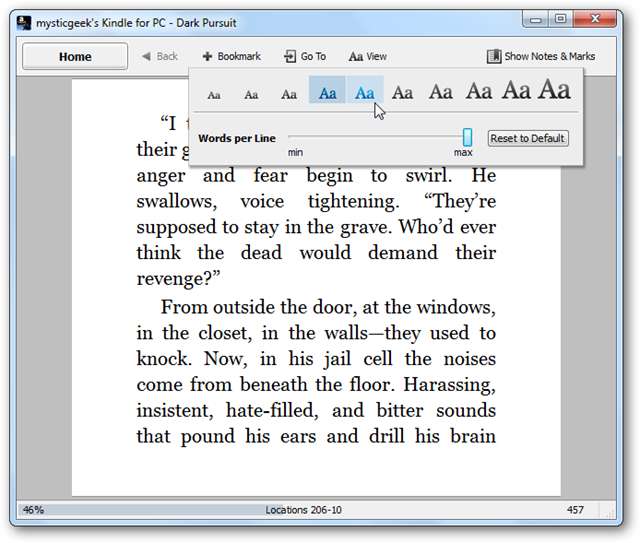Viewport: 640px width, 543px height.
Task: Select the fifth Aa size under cursor
Action: point(365,93)
